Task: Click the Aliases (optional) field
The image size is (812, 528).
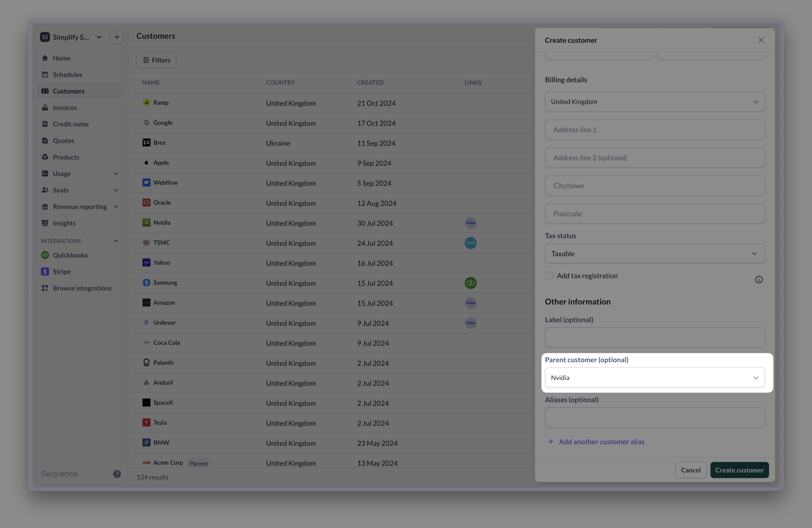Action: click(654, 417)
